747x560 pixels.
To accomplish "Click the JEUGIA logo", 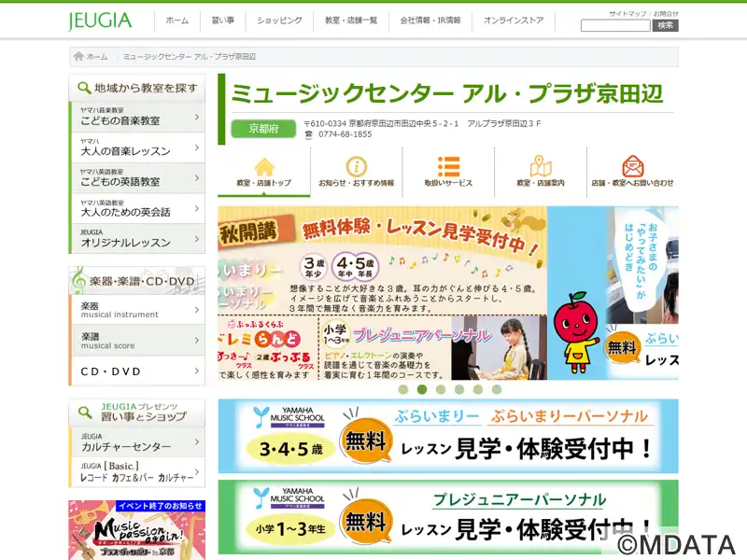I will coord(100,21).
